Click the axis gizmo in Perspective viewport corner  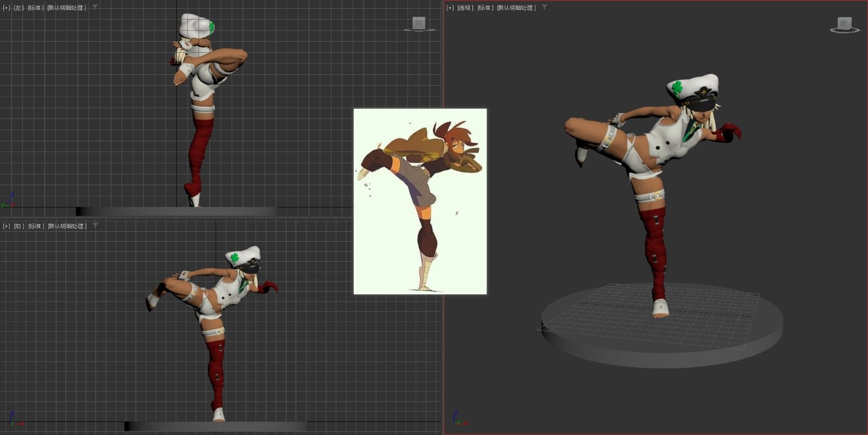[x=459, y=419]
